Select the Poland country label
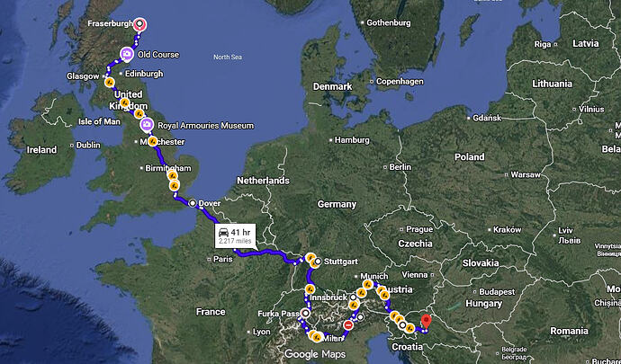Screen dimensions: 621x364 point(469,157)
